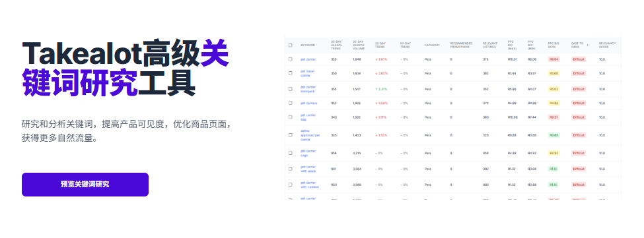Check the box for 'pet carrier' row

291,59
